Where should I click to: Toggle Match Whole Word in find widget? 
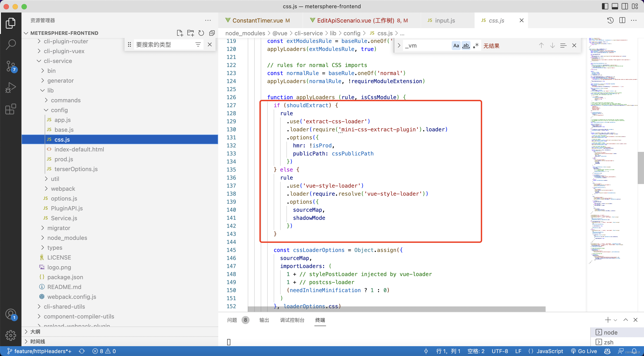[x=466, y=45]
